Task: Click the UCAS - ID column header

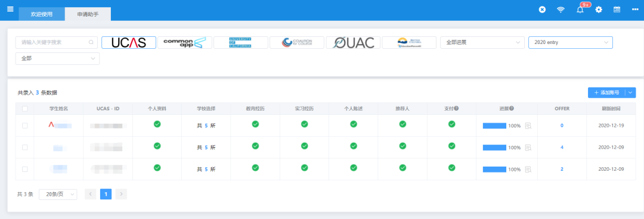Action: [107, 109]
